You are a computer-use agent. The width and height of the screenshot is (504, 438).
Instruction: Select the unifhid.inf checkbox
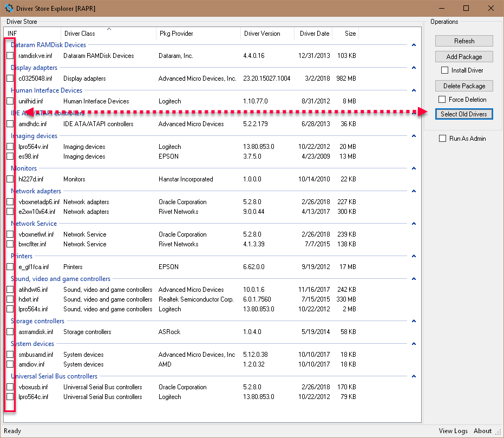point(10,101)
